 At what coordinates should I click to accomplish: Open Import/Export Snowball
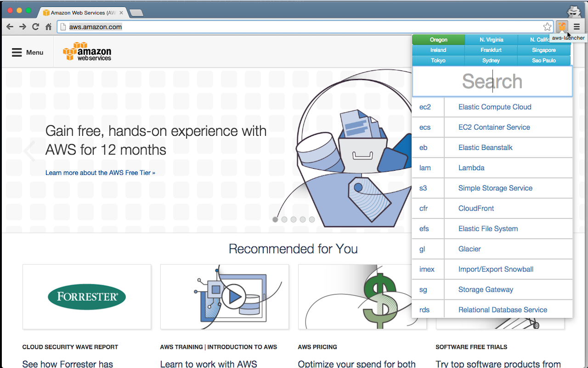click(509, 269)
